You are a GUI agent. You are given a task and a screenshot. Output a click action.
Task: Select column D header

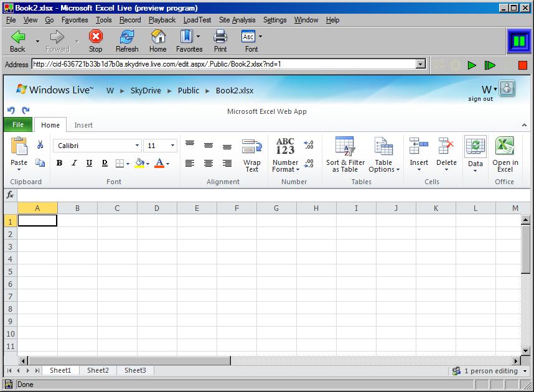coord(157,208)
